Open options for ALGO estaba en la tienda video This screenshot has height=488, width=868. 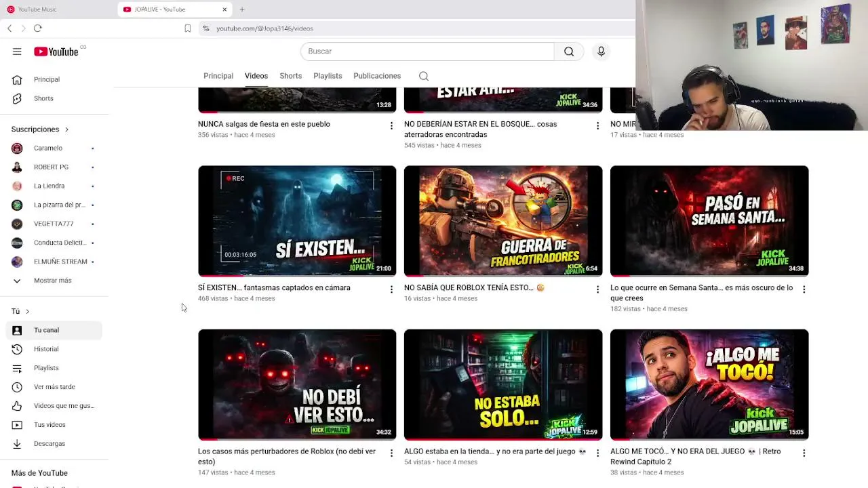pyautogui.click(x=597, y=453)
